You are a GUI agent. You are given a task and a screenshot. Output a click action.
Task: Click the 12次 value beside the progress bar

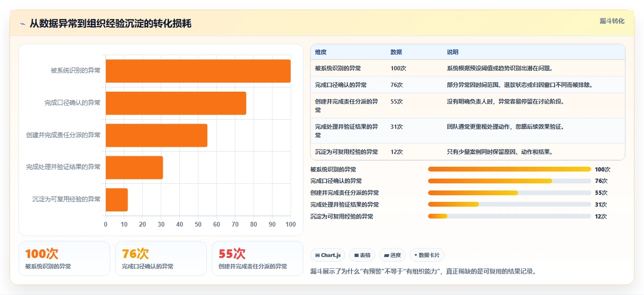601,216
